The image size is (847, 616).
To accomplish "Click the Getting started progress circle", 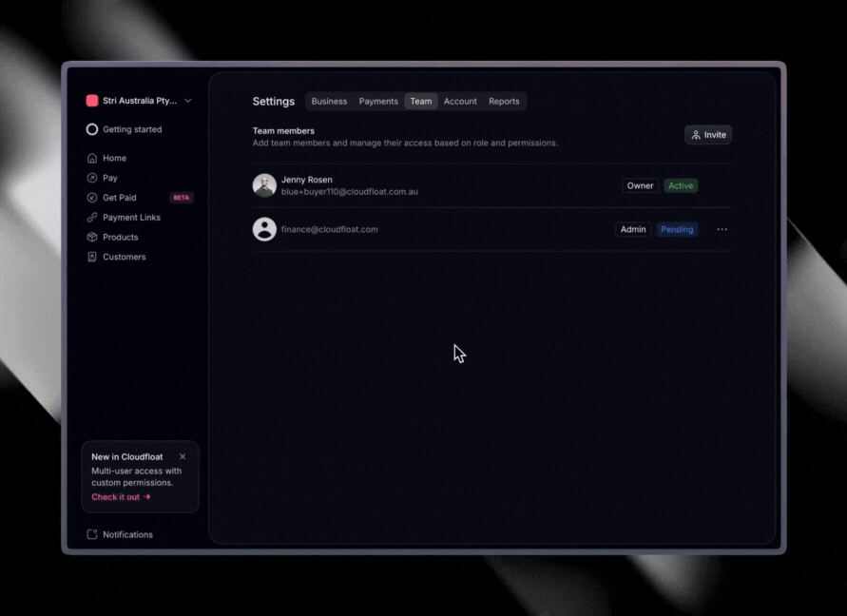I will tap(92, 129).
